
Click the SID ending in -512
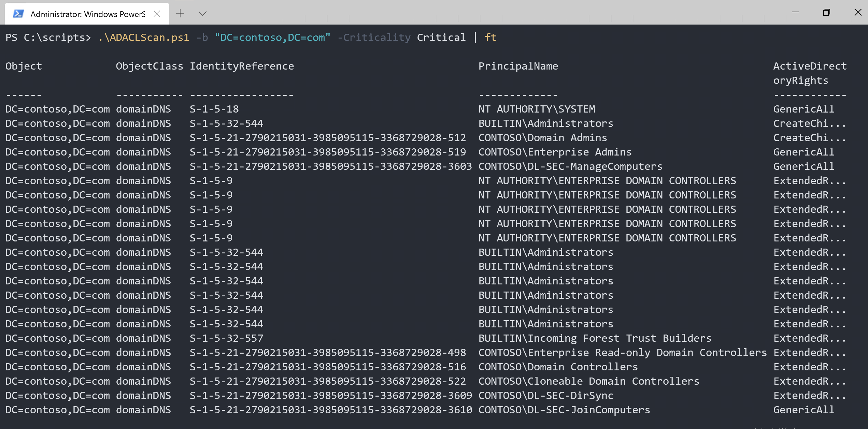click(328, 137)
